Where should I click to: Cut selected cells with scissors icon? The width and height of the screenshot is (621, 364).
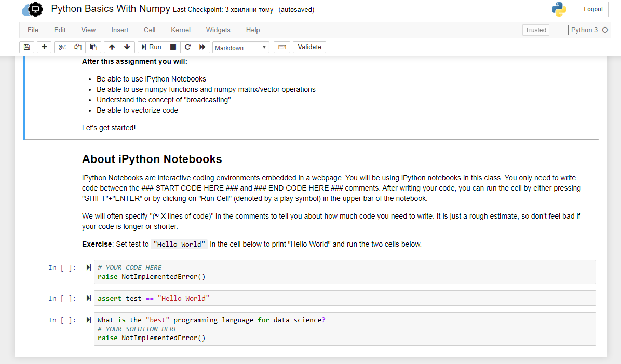[x=62, y=47]
